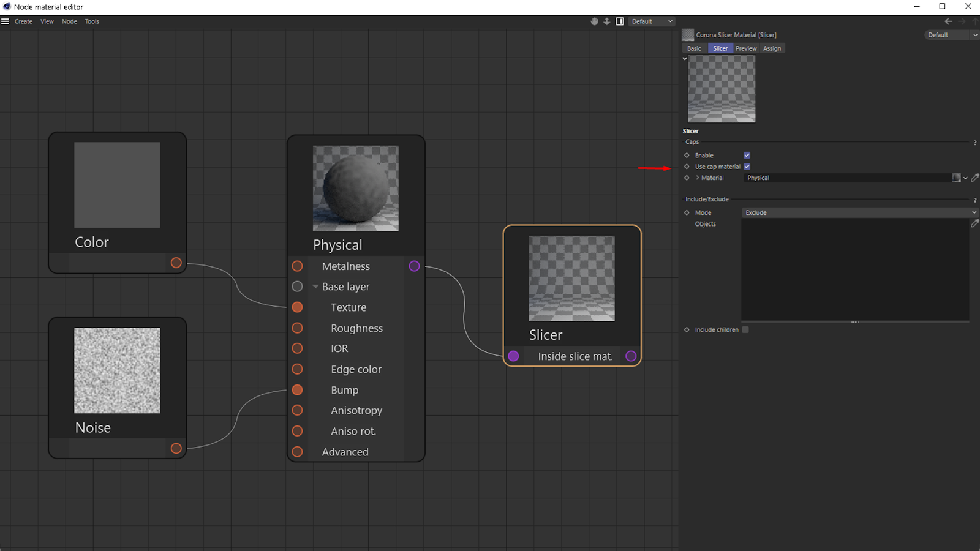Click the zoom up-down arrow icon
This screenshot has height=551, width=980.
(x=607, y=21)
